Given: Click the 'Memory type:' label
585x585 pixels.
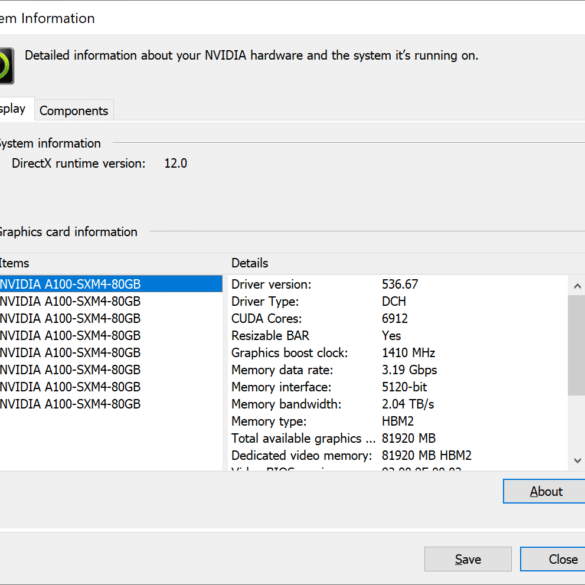Looking at the screenshot, I should pyautogui.click(x=269, y=422).
